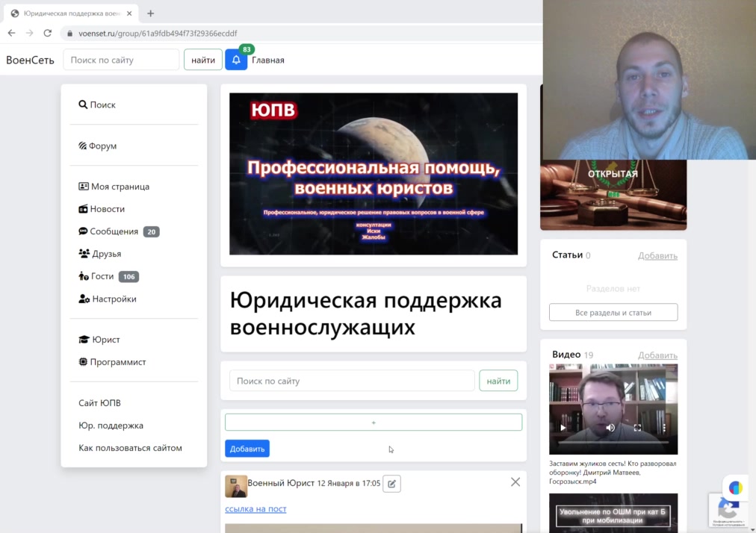Select Форум in the left sidebar
756x533 pixels.
click(x=102, y=146)
